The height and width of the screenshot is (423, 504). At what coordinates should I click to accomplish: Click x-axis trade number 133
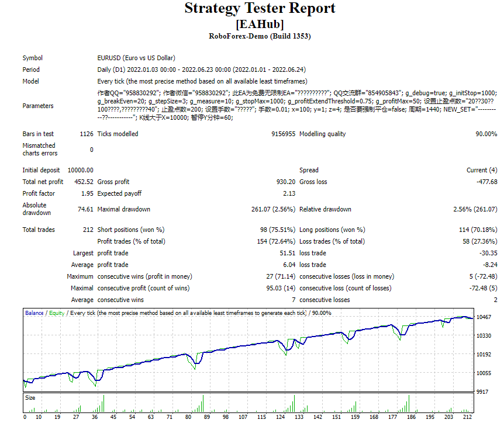pos(299,417)
